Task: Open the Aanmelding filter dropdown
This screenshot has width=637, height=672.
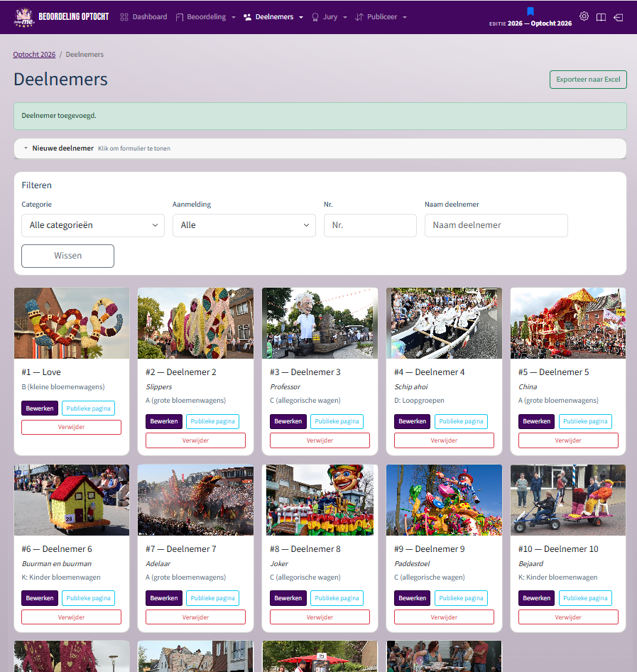Action: tap(244, 225)
